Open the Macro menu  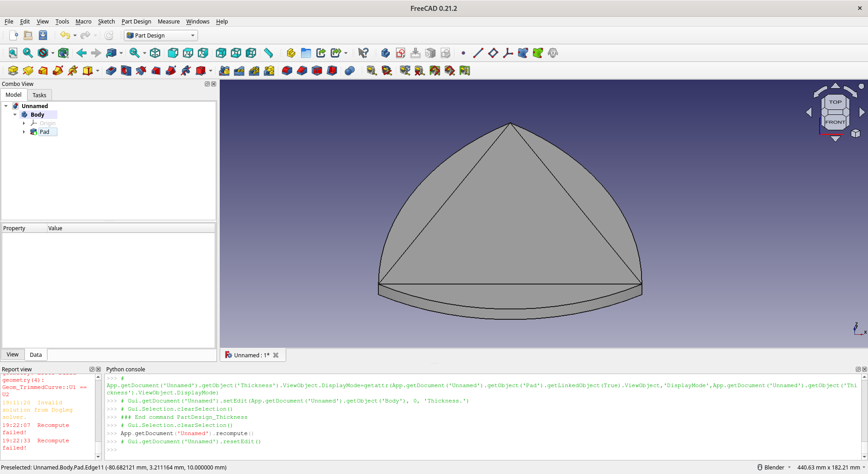pyautogui.click(x=83, y=22)
